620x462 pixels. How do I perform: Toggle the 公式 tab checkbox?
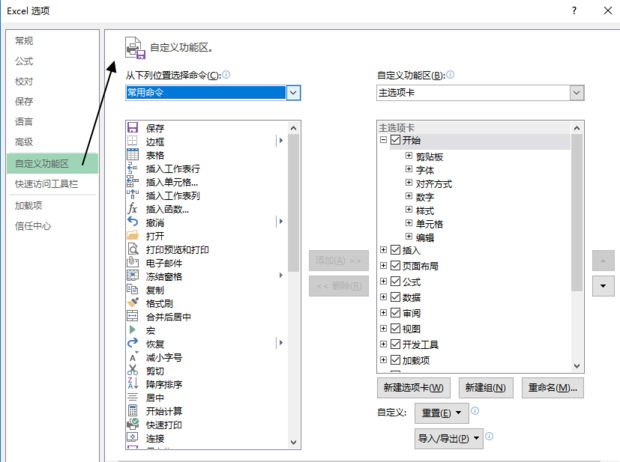[395, 281]
